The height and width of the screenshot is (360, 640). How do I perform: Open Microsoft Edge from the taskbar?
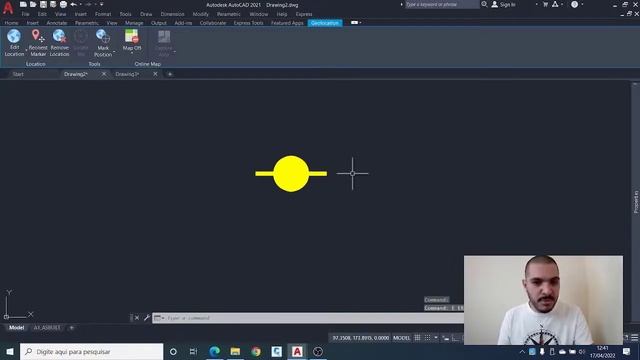pyautogui.click(x=214, y=351)
